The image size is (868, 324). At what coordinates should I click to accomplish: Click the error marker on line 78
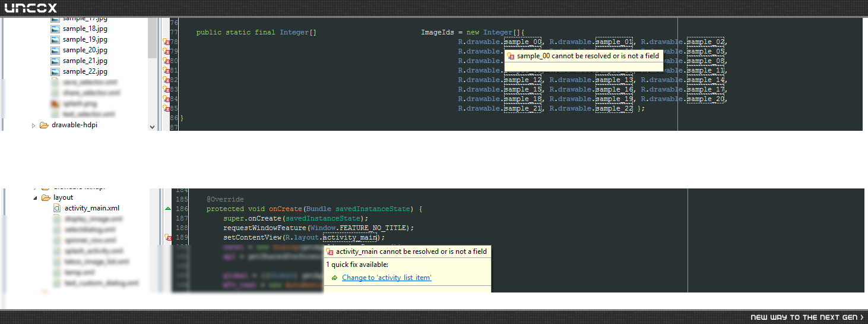click(x=167, y=42)
